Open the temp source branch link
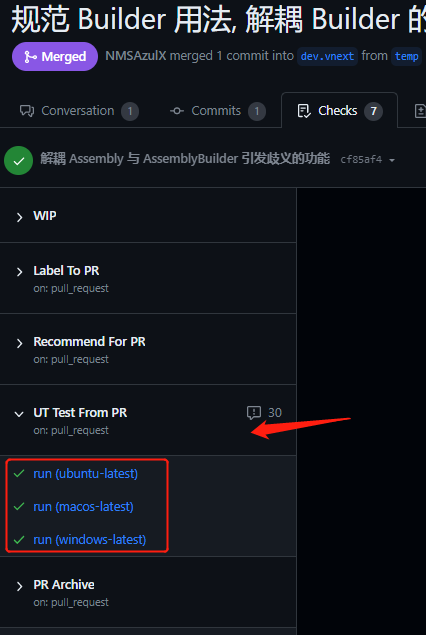Viewport: 426px width, 635px height. point(406,56)
